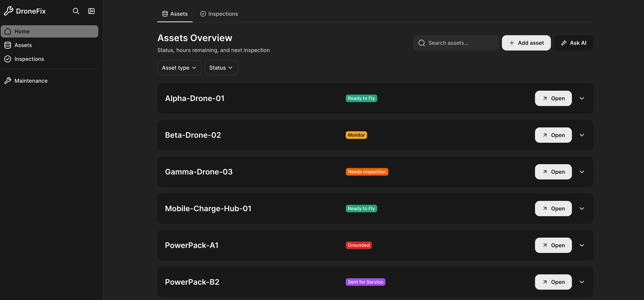Open the Beta-Drone-02 asset
This screenshot has height=300, width=644.
pos(553,135)
